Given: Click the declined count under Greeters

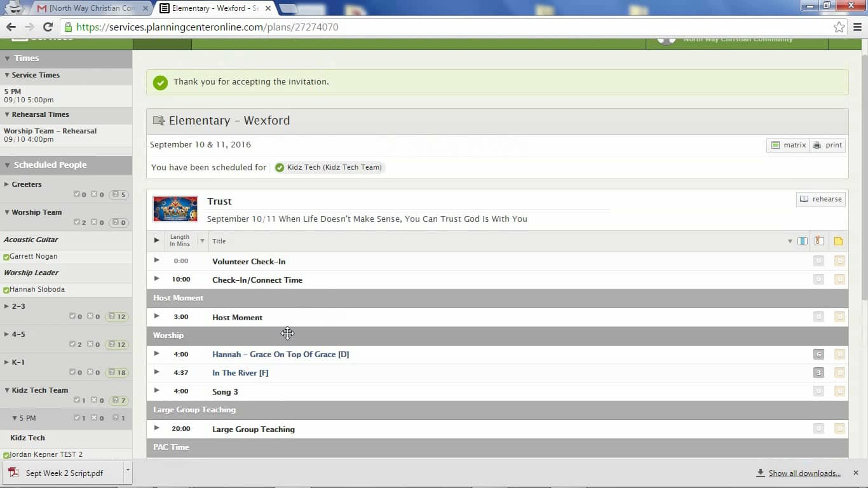Looking at the screenshot, I should (x=97, y=194).
